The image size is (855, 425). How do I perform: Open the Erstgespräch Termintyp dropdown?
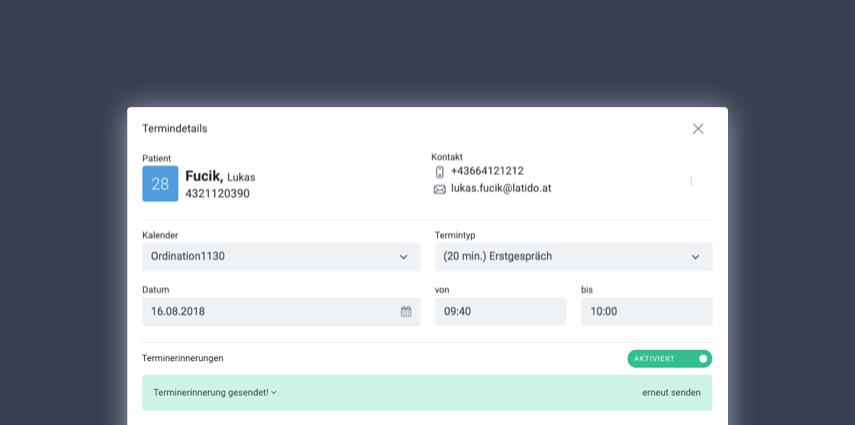click(574, 257)
